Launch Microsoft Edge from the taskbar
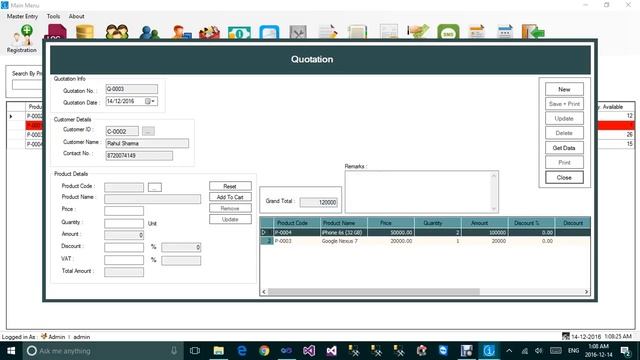The width and height of the screenshot is (640, 360). tap(242, 351)
